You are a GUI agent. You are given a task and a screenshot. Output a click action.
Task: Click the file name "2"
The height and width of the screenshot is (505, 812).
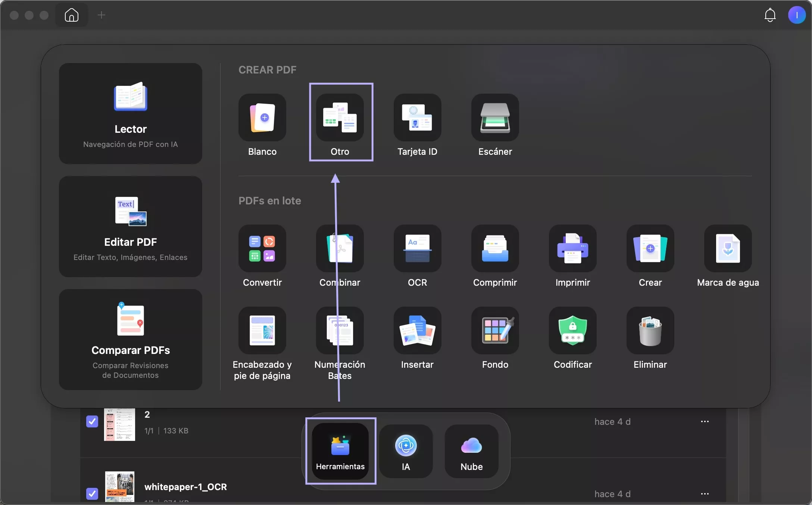[x=147, y=414]
